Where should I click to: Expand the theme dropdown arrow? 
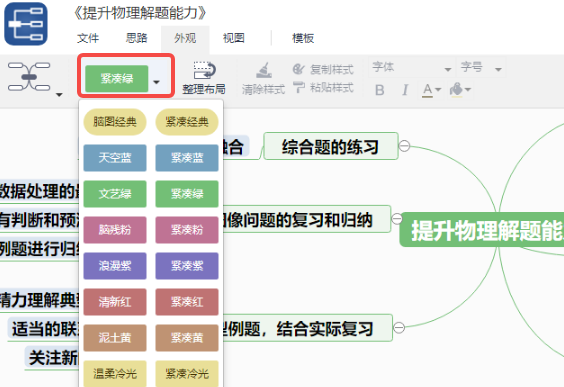[156, 82]
